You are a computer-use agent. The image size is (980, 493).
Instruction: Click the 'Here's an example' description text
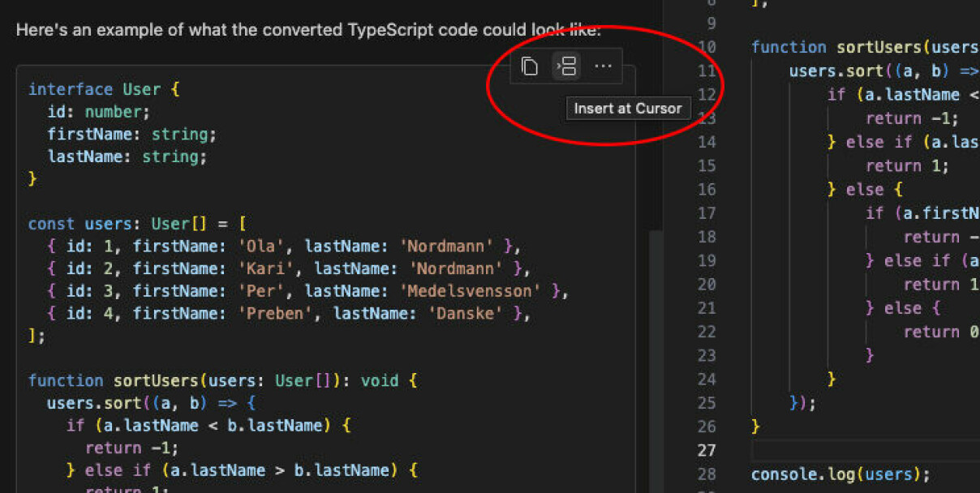tap(308, 31)
